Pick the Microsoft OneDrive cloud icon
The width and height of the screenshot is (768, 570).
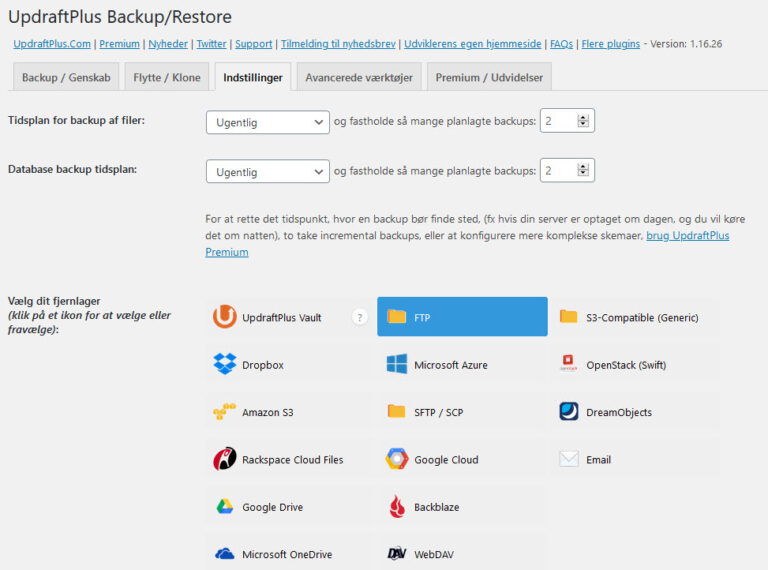(x=225, y=554)
